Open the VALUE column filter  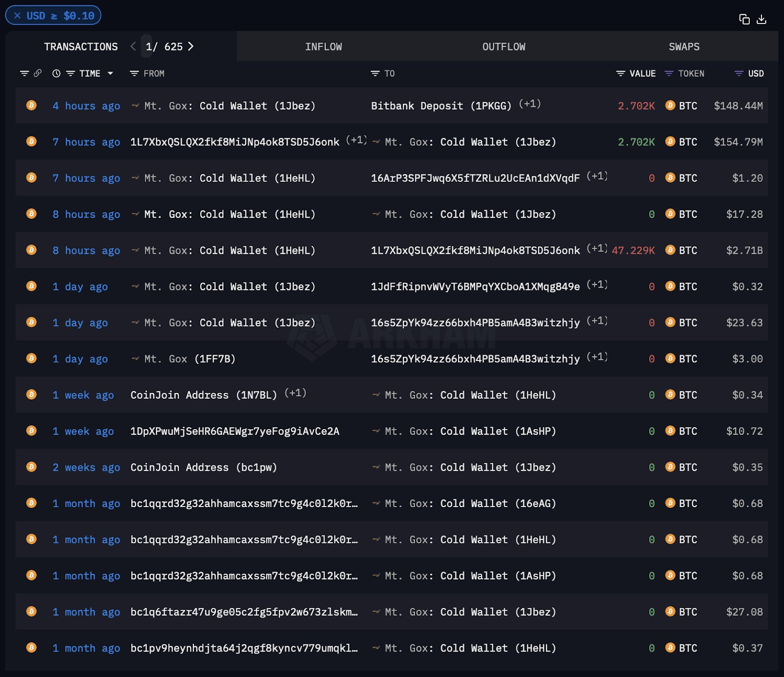pyautogui.click(x=620, y=73)
